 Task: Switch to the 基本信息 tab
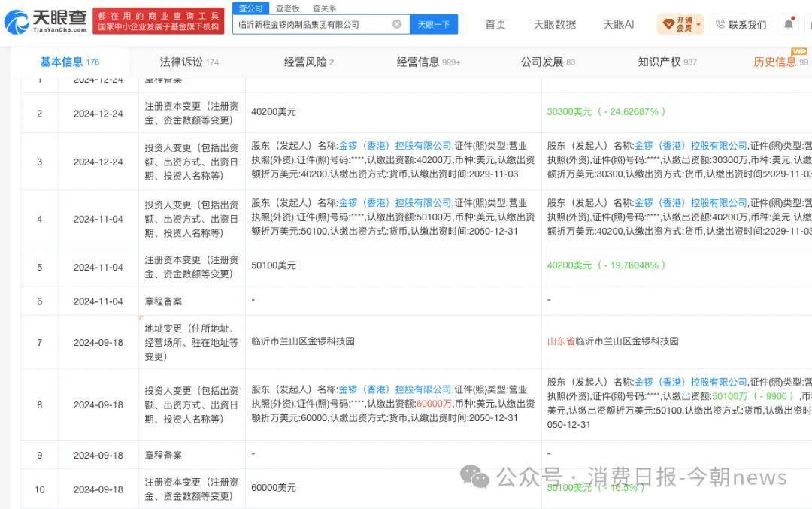point(69,62)
